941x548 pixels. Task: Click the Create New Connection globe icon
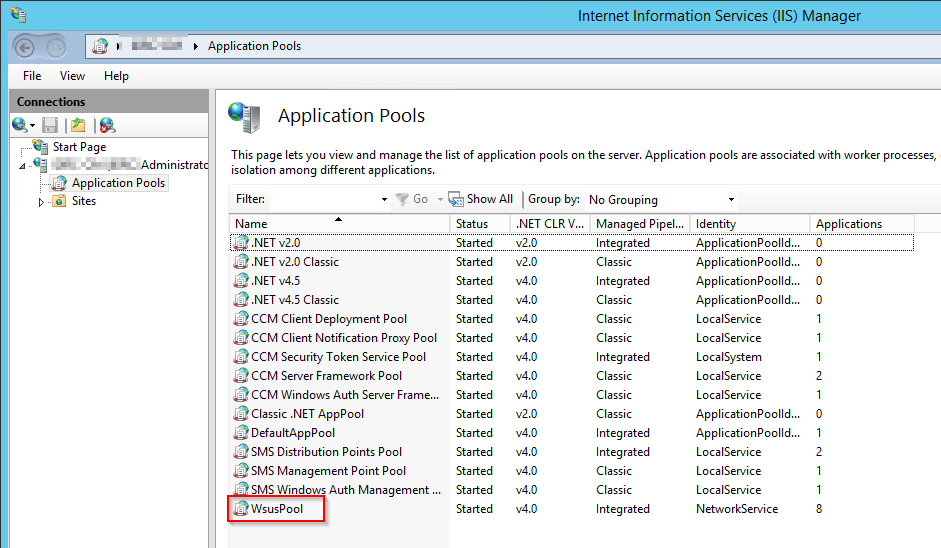click(x=21, y=125)
